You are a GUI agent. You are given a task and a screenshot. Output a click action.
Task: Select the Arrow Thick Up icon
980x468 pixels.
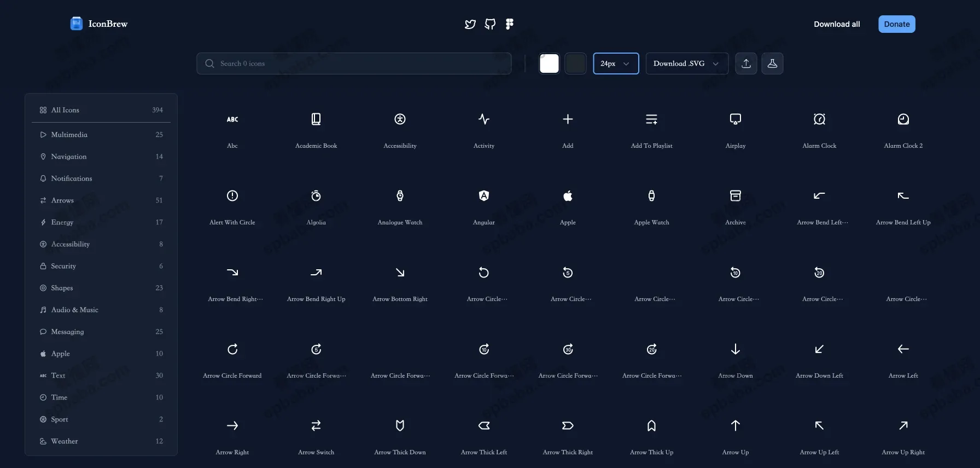click(651, 426)
